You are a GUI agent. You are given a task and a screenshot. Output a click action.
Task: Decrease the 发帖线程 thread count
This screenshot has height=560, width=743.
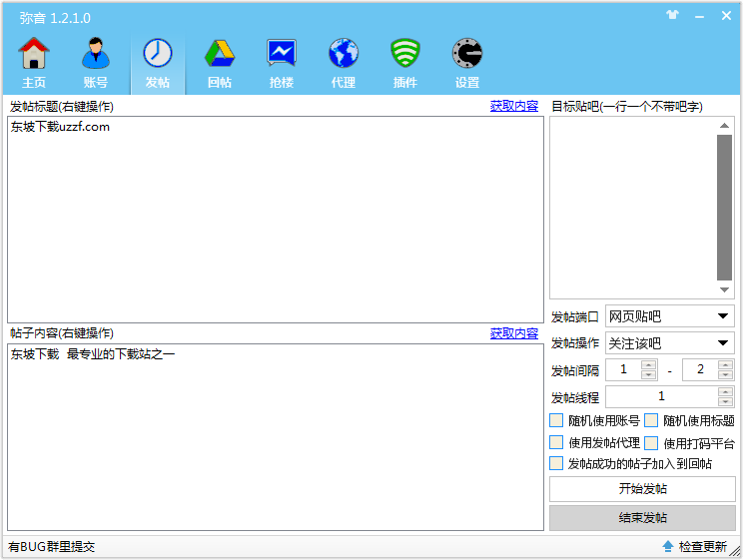click(725, 401)
